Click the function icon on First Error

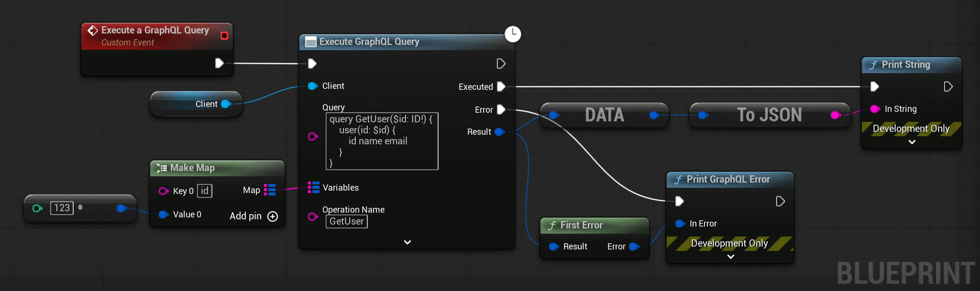[552, 226]
